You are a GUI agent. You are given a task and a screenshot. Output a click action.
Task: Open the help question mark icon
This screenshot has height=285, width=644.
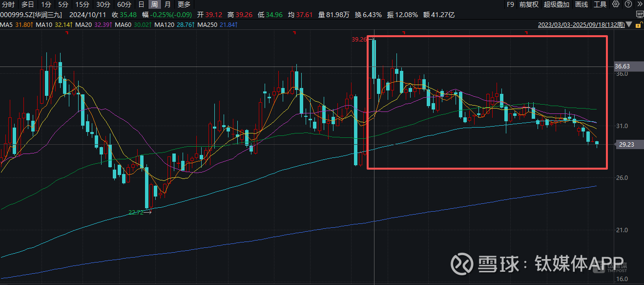[628, 4]
